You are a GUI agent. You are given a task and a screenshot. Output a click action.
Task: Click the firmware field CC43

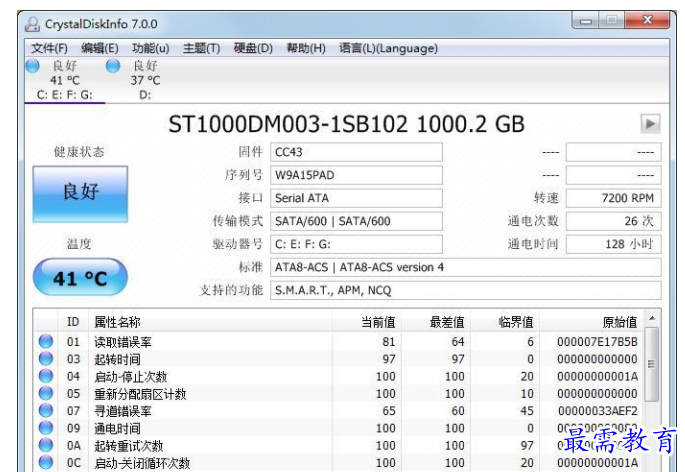(x=356, y=152)
